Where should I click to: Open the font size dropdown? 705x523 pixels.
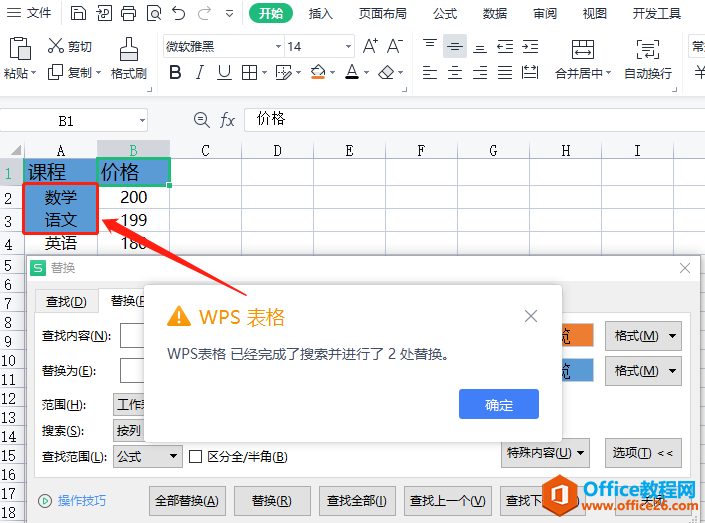pos(348,46)
